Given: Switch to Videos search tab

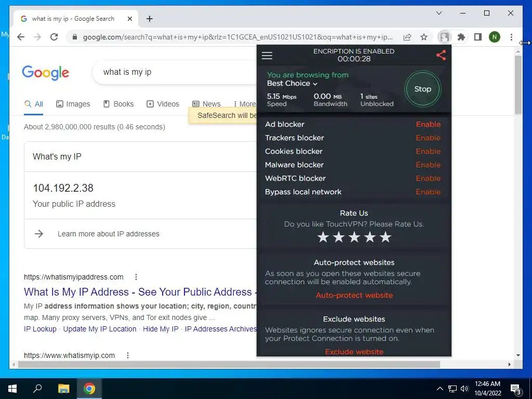Looking at the screenshot, I should click(163, 104).
